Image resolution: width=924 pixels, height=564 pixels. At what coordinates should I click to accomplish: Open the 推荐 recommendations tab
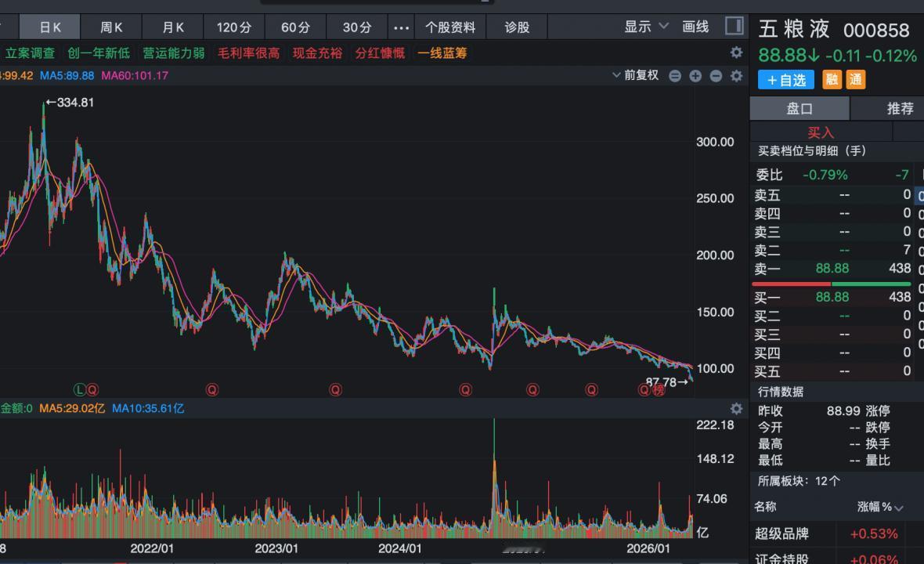pyautogui.click(x=900, y=108)
